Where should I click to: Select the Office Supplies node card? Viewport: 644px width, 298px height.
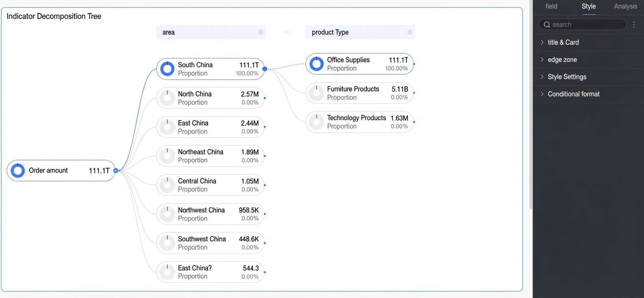pos(360,64)
